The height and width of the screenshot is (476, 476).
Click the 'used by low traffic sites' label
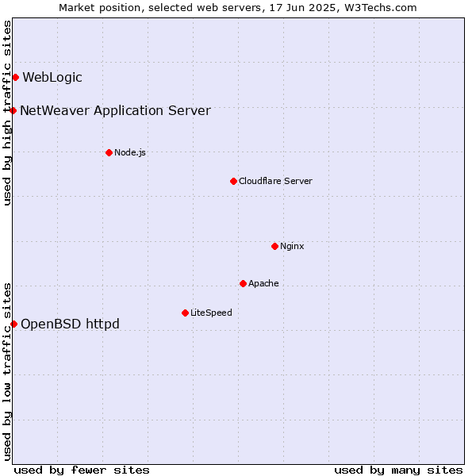[x=7, y=372]
